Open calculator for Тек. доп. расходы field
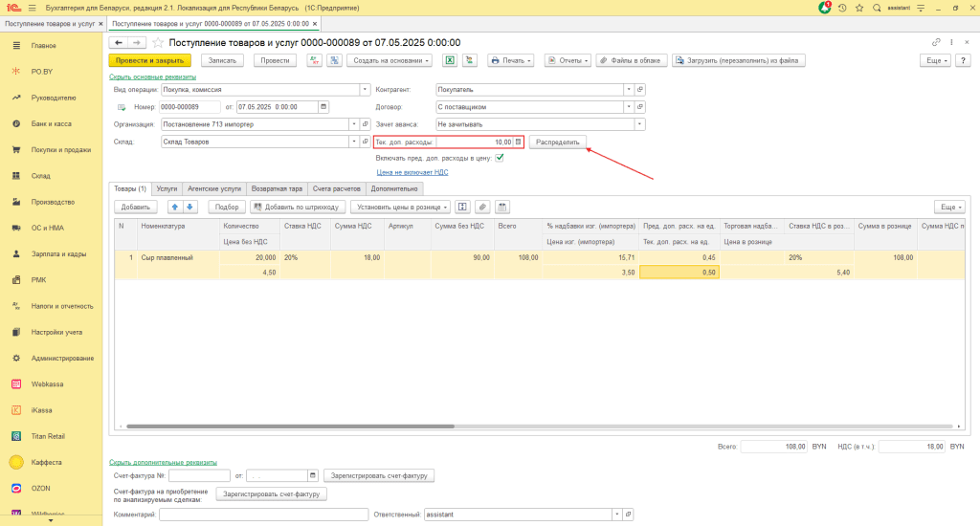The height and width of the screenshot is (526, 980). (x=519, y=142)
